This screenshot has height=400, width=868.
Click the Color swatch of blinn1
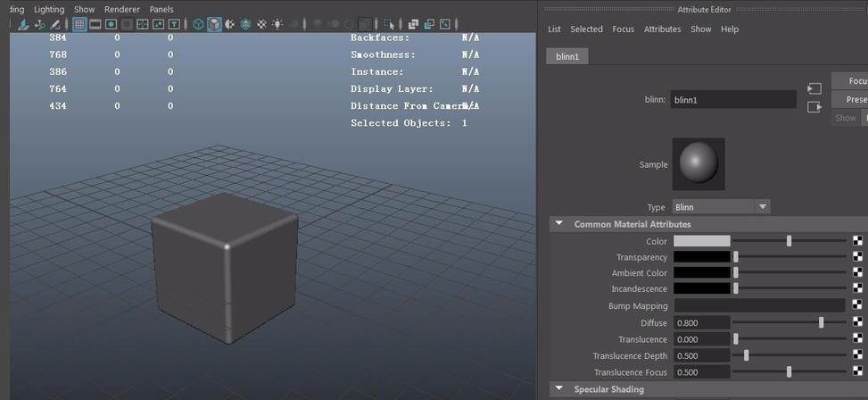point(701,241)
